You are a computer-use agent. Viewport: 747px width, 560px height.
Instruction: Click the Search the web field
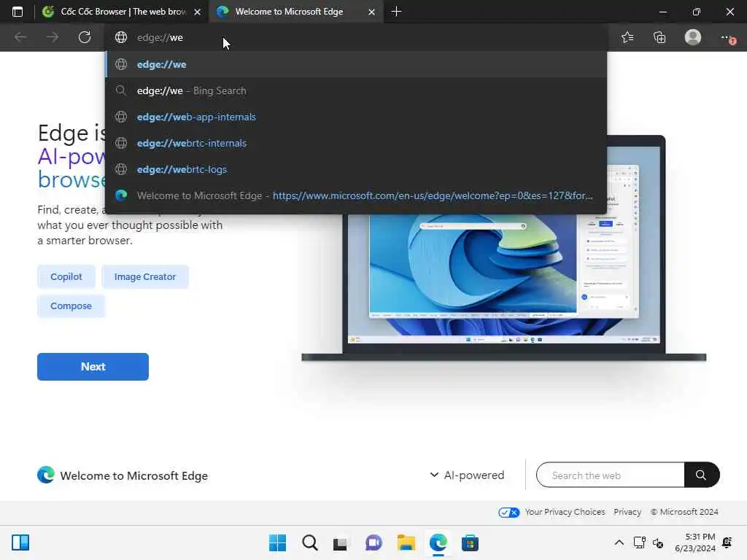(x=611, y=475)
